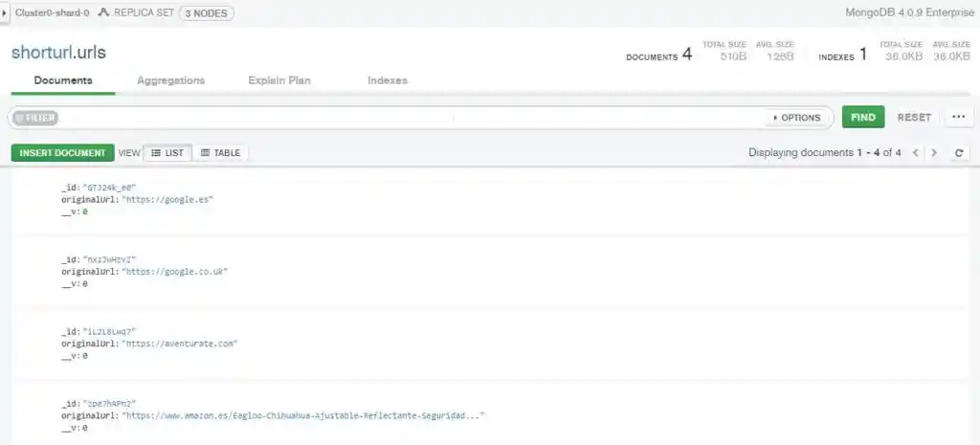Click the "https://google.co.uk" originalUrl value
The height and width of the screenshot is (445, 980).
(175, 272)
